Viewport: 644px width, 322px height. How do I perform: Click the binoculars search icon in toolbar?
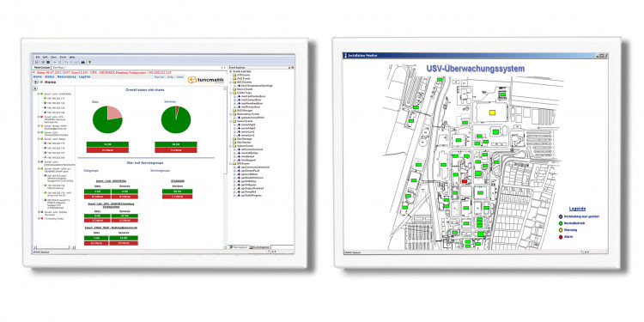pyautogui.click(x=83, y=62)
